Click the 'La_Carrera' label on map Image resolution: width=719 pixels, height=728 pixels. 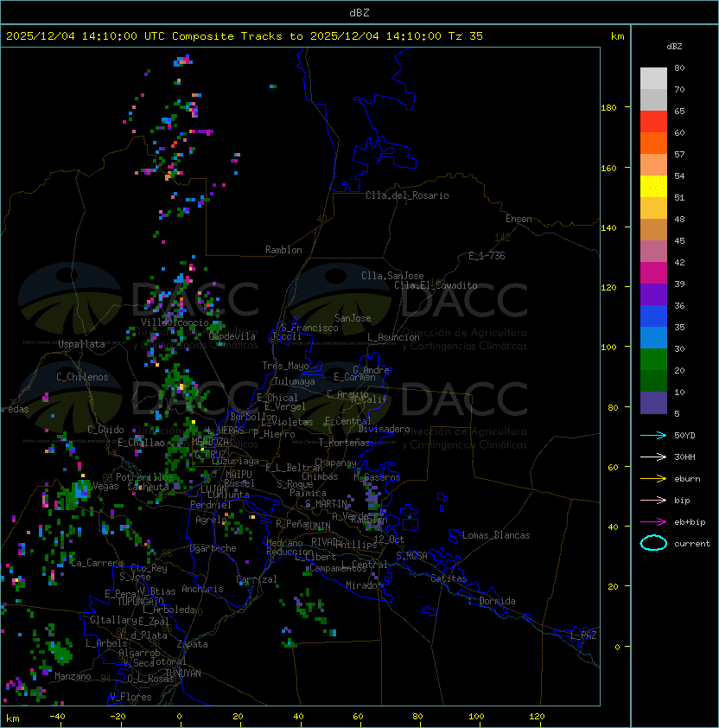tap(97, 563)
